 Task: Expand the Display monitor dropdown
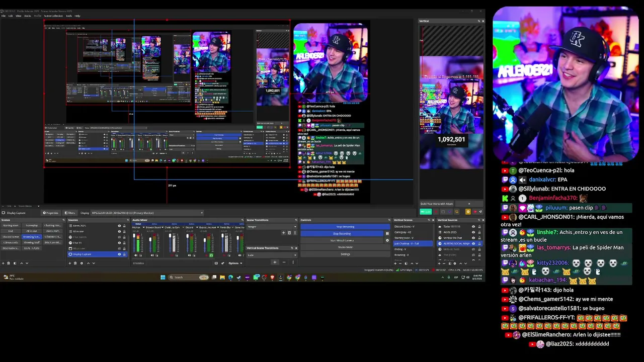tap(147, 213)
